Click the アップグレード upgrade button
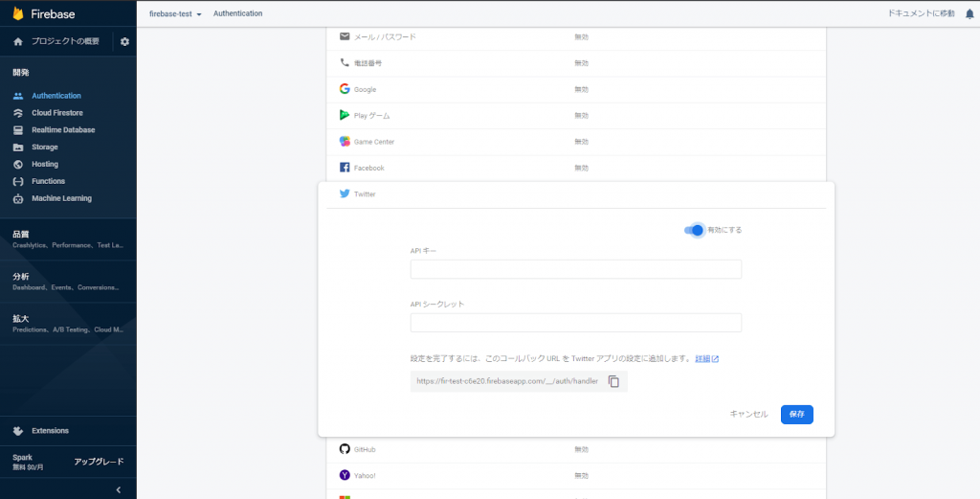Viewport: 980px width, 499px height. click(99, 462)
